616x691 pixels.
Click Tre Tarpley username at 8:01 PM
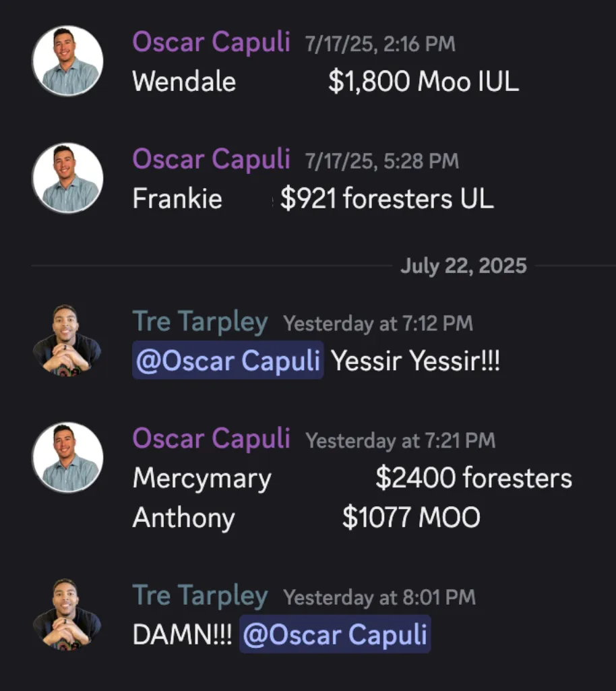[200, 596]
